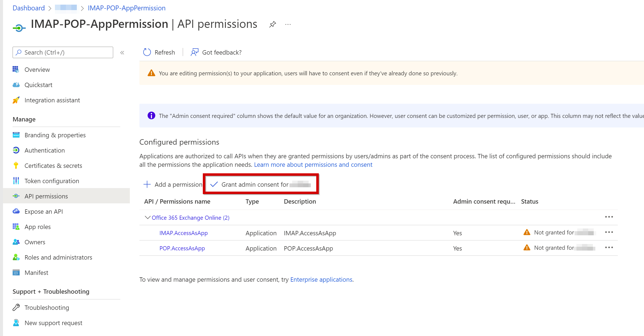This screenshot has height=336, width=644.
Task: Click the Dashboard breadcrumb link
Action: tap(29, 8)
